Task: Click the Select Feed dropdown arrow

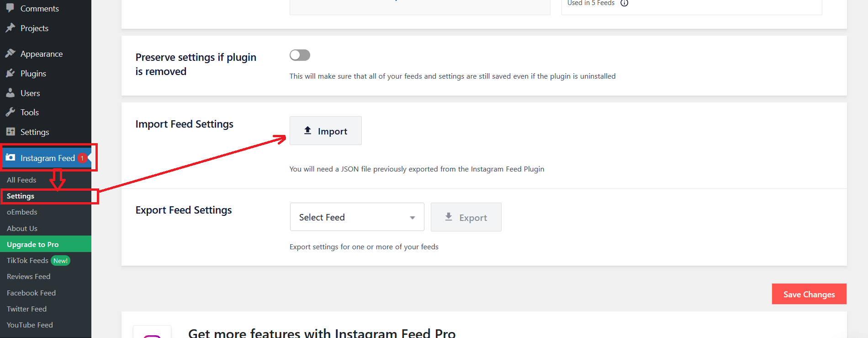Action: pos(412,218)
